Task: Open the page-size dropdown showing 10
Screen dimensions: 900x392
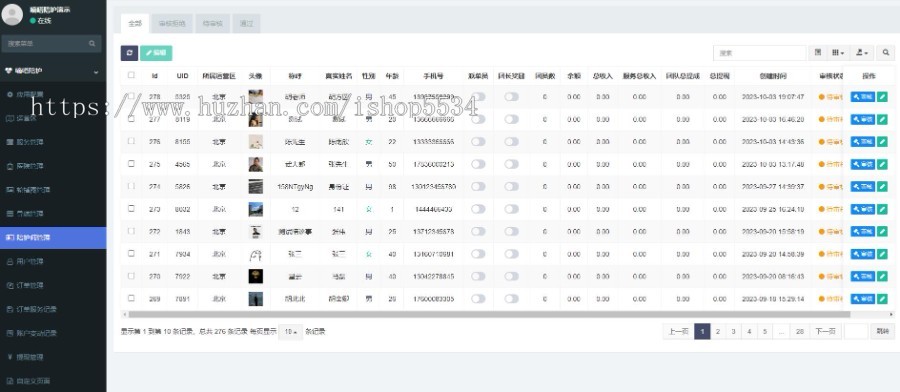Action: tap(290, 332)
